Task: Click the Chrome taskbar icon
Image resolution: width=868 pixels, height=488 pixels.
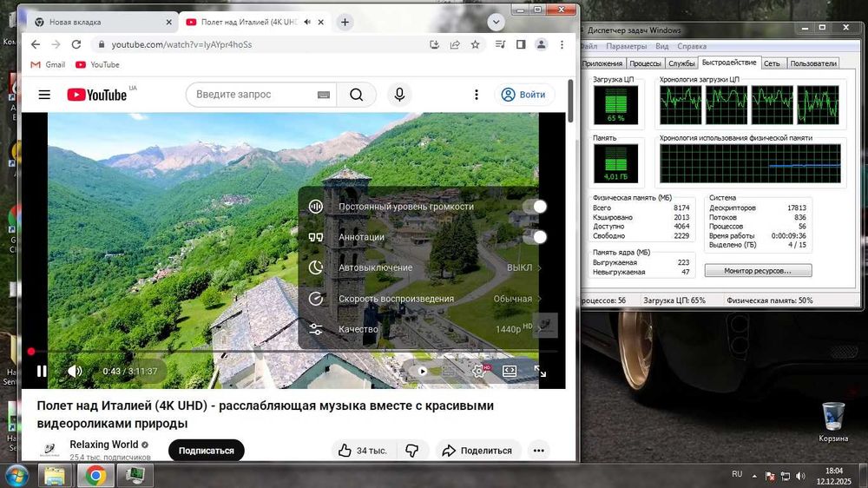Action: 95,476
